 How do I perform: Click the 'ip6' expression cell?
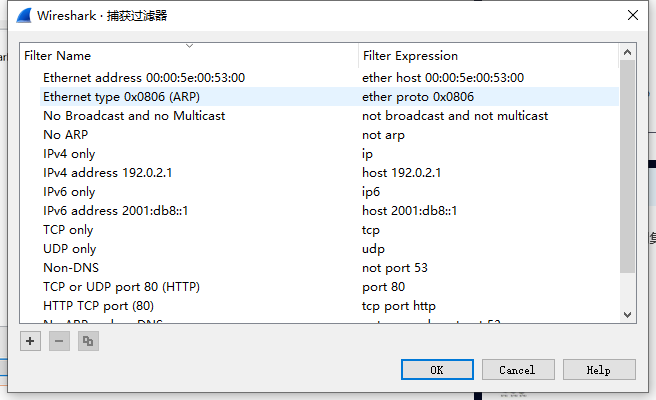pyautogui.click(x=371, y=192)
